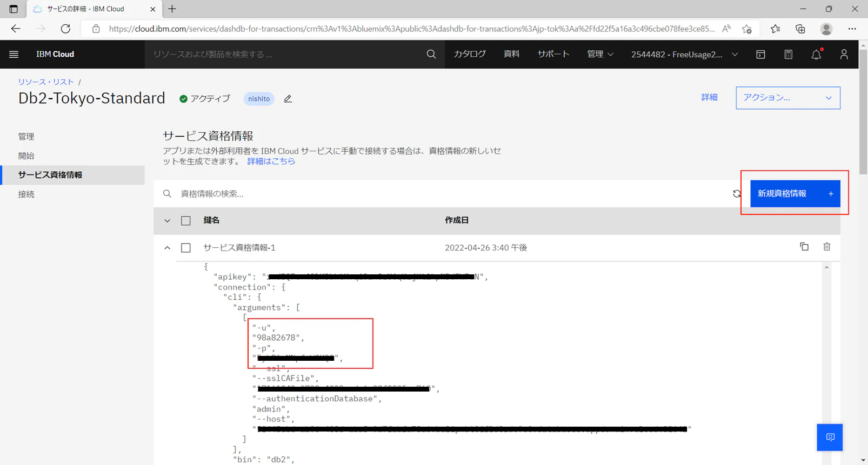Open a new browser tab
Viewport: 868px width, 465px height.
coord(172,9)
